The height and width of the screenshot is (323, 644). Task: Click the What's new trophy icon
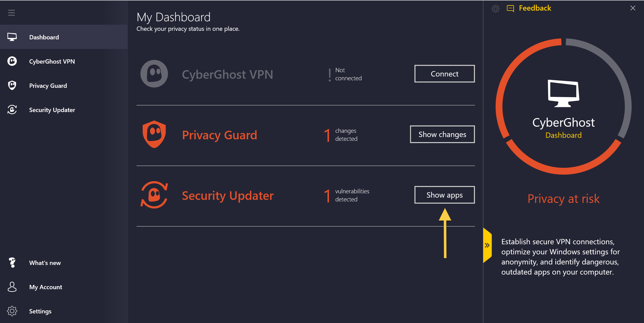12,262
